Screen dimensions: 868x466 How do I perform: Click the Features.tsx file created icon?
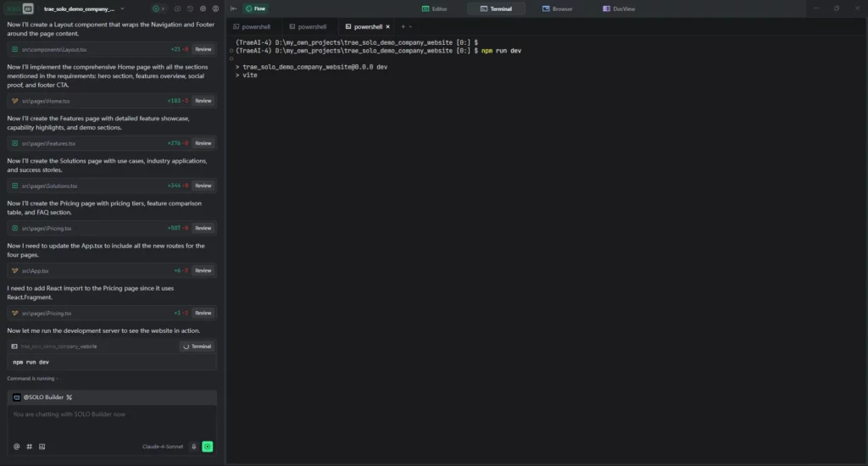coord(15,143)
